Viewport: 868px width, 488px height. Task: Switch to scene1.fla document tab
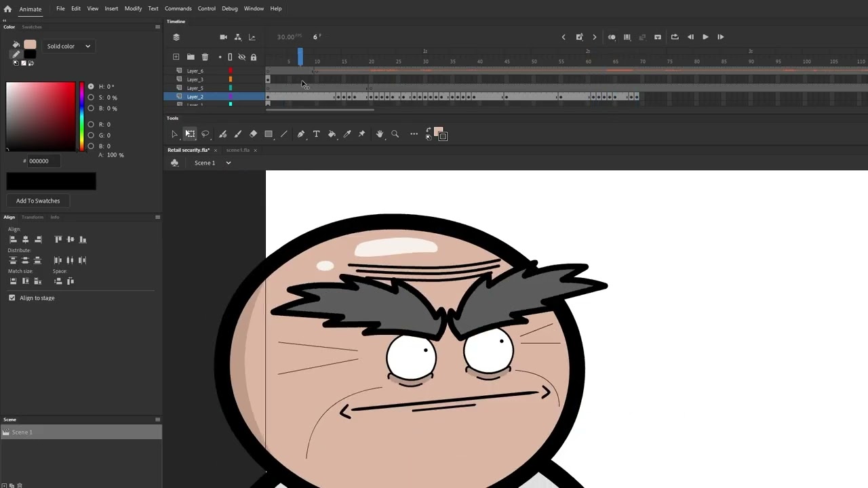[238, 150]
